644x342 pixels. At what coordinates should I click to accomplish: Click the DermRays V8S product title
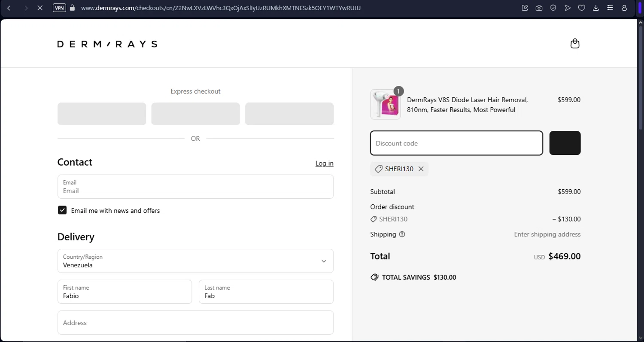tap(467, 105)
